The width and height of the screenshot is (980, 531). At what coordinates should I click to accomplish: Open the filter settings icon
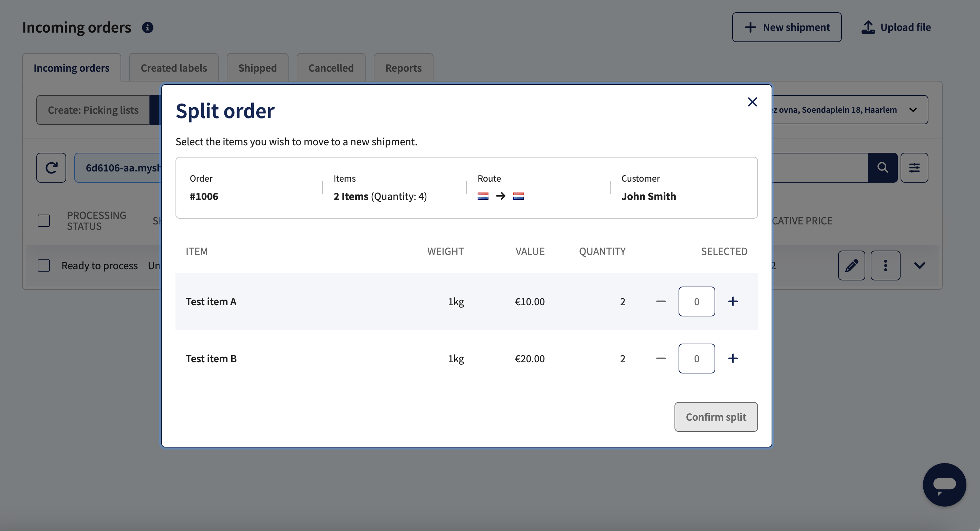(914, 168)
